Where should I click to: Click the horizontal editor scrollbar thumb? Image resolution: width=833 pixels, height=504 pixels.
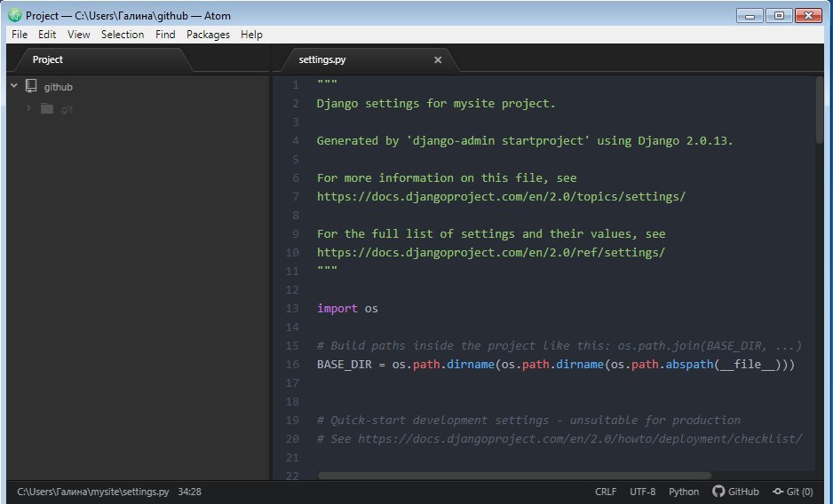514,476
